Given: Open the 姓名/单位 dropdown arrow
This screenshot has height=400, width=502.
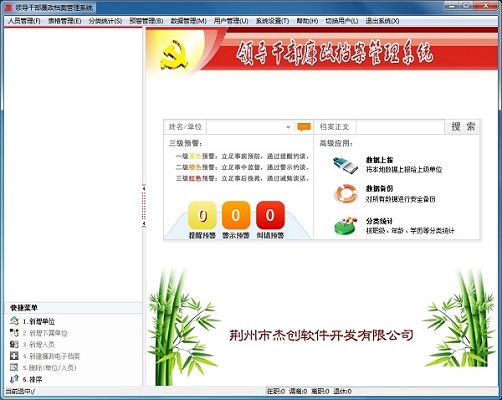Looking at the screenshot, I should coord(288,127).
